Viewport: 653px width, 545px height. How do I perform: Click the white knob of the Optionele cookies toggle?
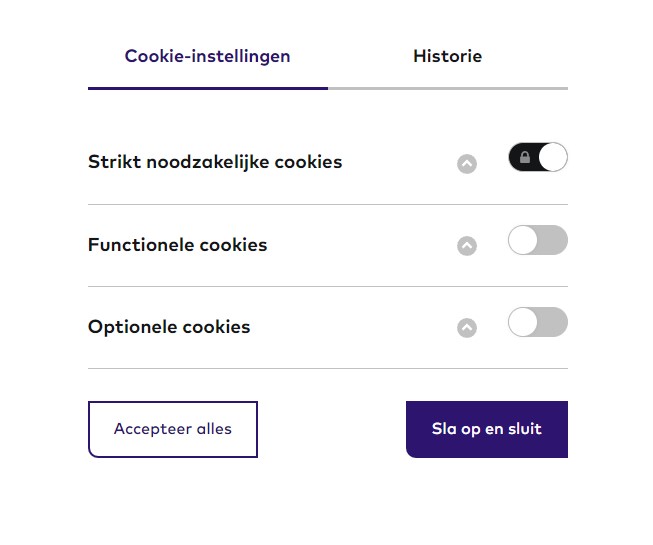(x=524, y=322)
